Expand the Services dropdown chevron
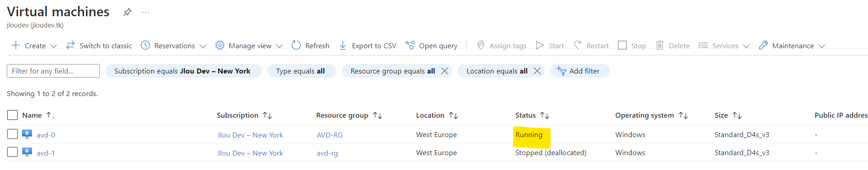Image resolution: width=868 pixels, height=170 pixels. pyautogui.click(x=746, y=46)
